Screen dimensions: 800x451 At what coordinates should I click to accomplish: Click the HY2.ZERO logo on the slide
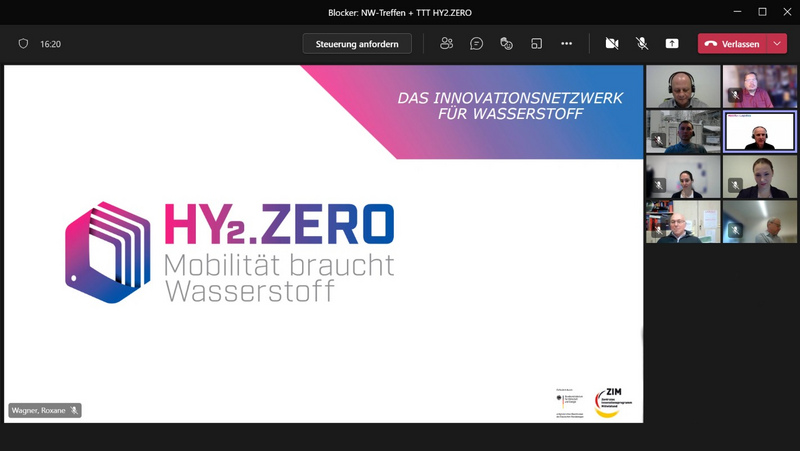click(230, 253)
